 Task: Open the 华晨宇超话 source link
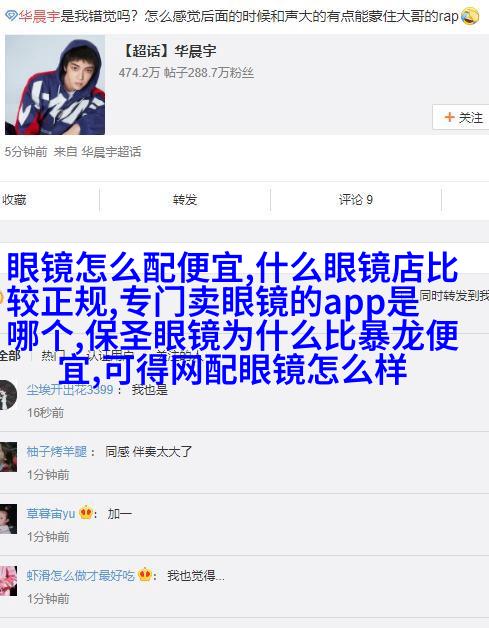111,152
